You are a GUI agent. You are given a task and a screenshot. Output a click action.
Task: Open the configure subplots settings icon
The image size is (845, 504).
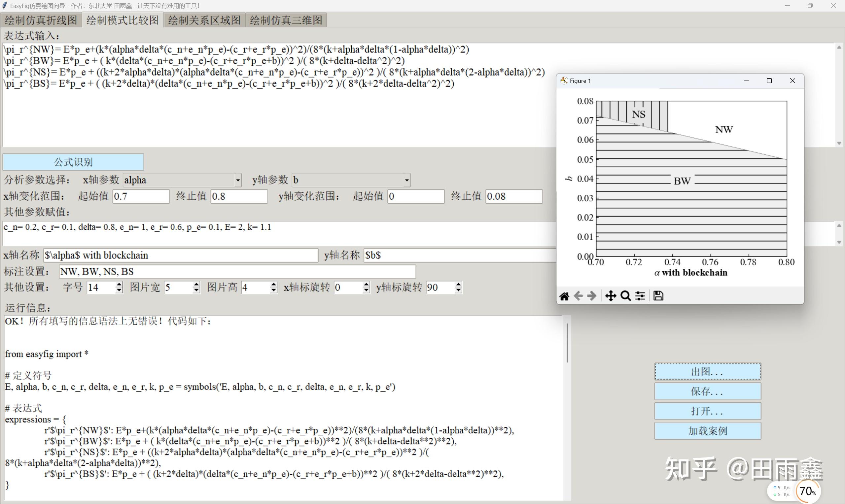click(x=640, y=296)
